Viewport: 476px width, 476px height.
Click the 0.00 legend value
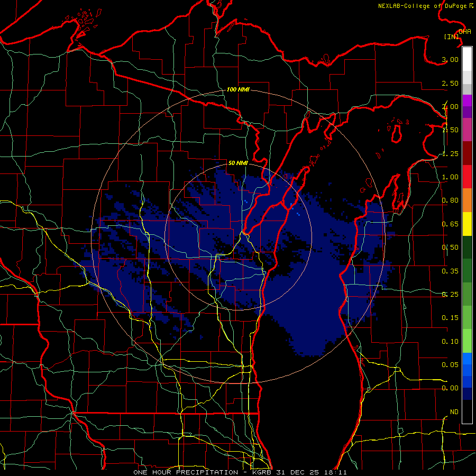450,388
